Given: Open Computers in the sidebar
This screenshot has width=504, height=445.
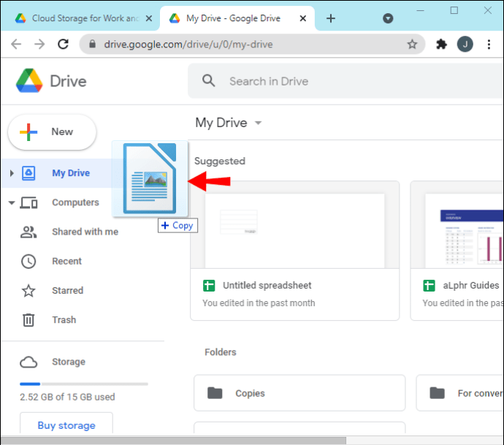Looking at the screenshot, I should click(x=75, y=202).
